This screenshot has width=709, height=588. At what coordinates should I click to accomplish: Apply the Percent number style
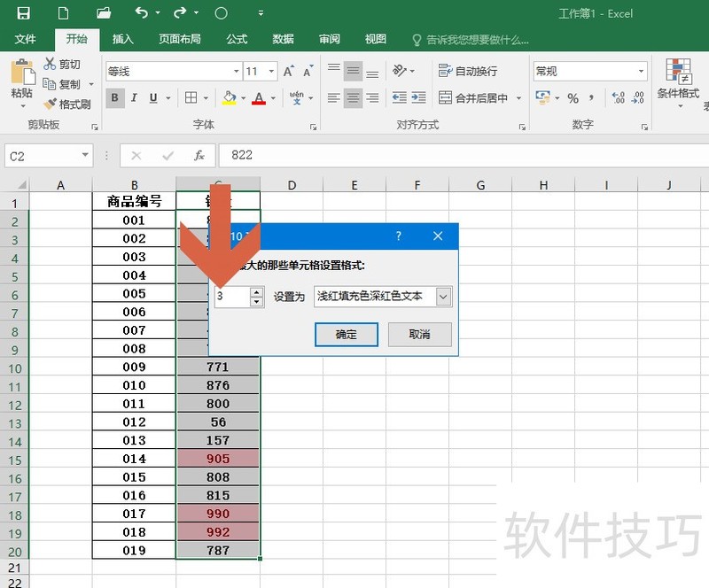[x=573, y=98]
